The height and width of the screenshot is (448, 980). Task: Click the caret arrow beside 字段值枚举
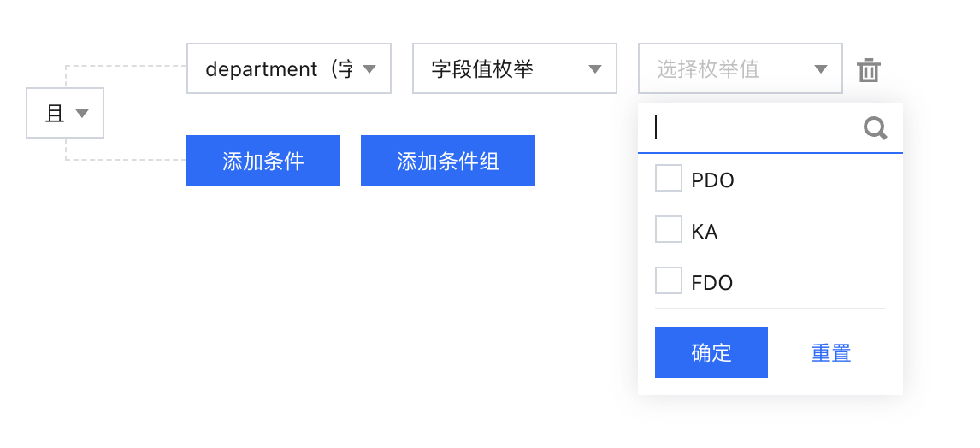(595, 69)
